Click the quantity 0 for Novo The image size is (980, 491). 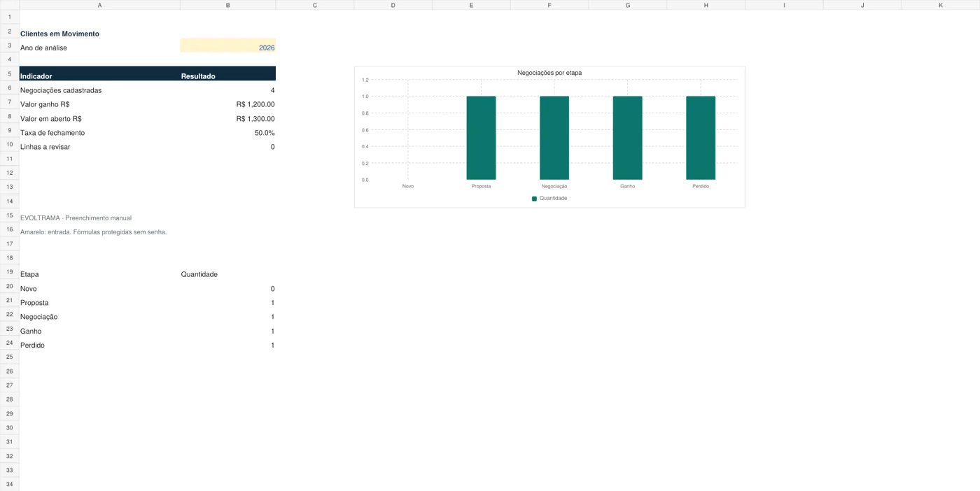pos(227,287)
